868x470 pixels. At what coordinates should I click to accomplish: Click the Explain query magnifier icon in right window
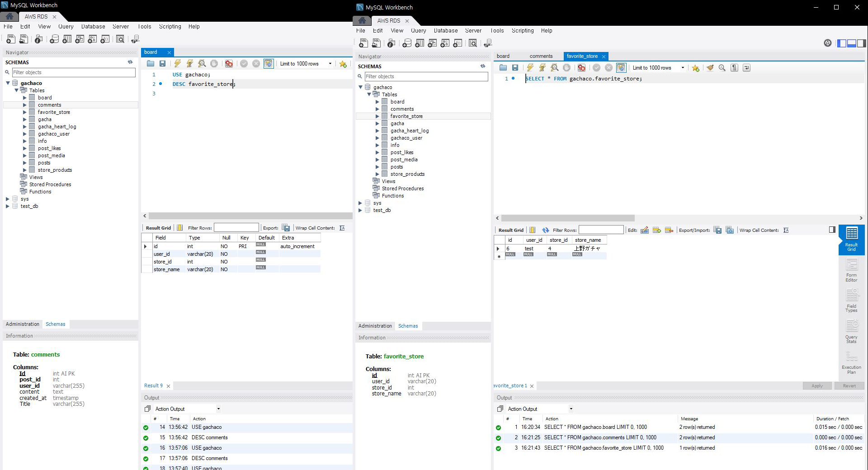coord(554,68)
